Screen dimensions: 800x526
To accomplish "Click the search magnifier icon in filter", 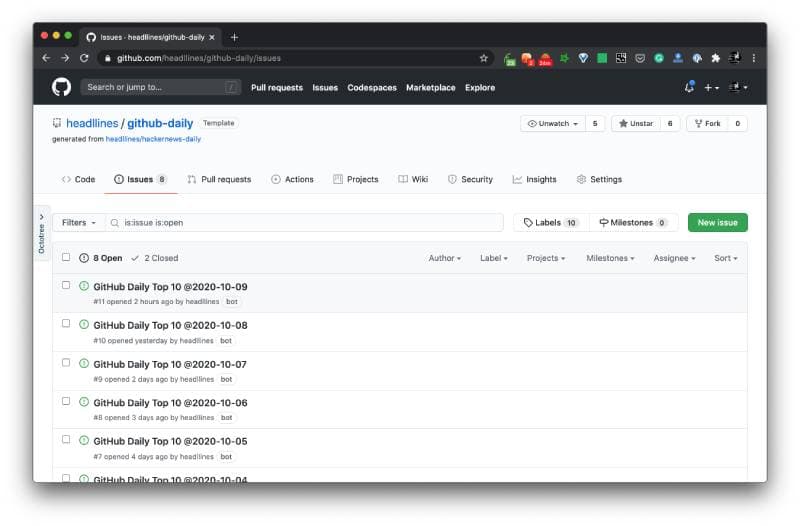I will coord(115,223).
